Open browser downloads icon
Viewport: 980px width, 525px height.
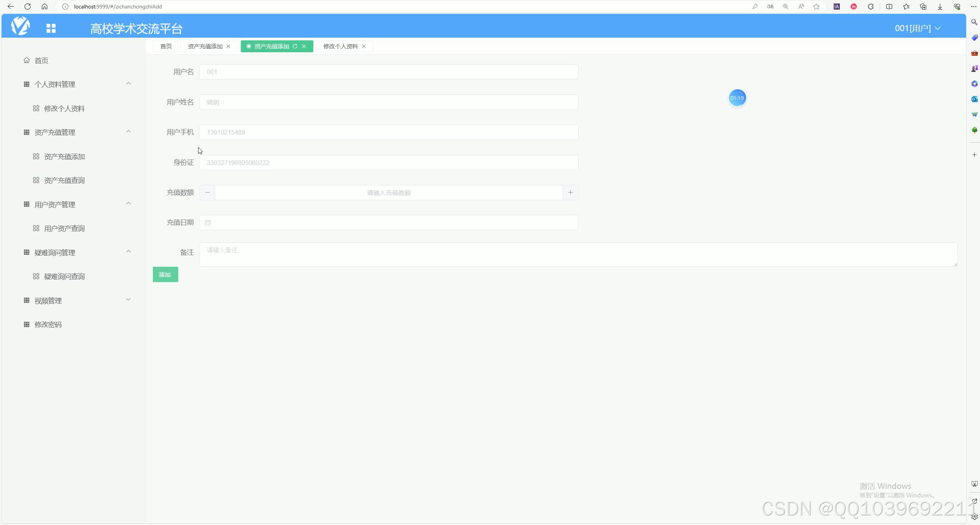(x=940, y=7)
